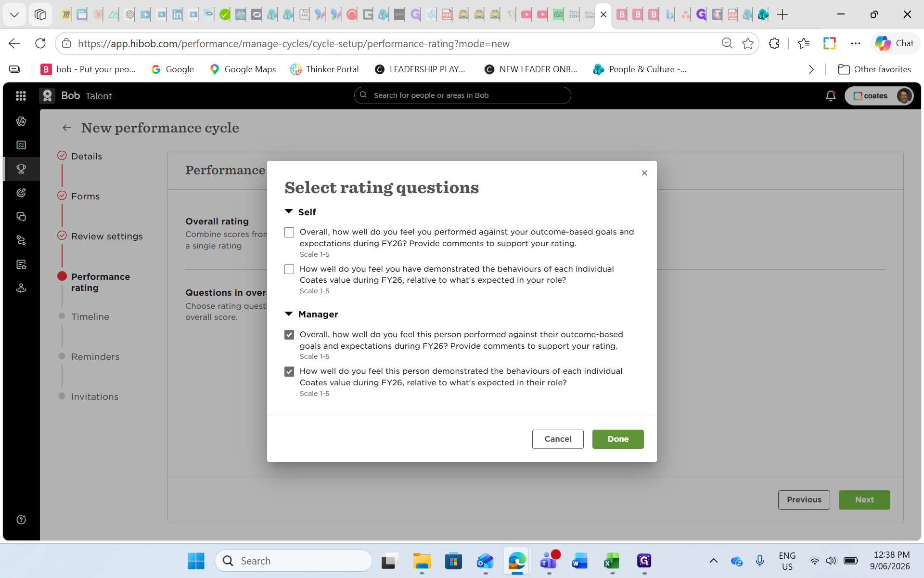The width and height of the screenshot is (924, 578).
Task: Open Word from taskbar
Action: click(580, 561)
